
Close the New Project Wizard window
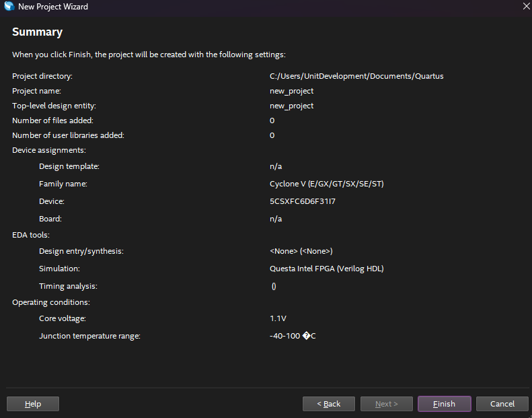tap(525, 7)
